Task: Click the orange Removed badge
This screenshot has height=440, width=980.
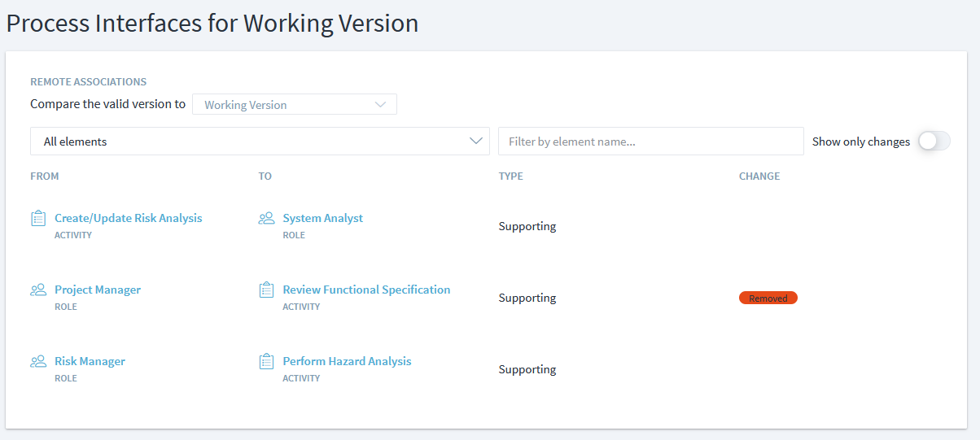Action: point(768,298)
